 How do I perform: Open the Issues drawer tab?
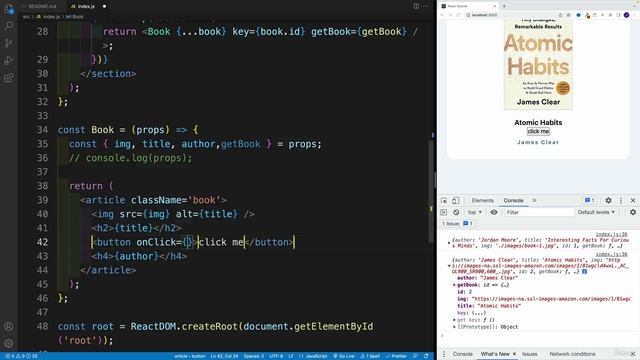pos(529,354)
